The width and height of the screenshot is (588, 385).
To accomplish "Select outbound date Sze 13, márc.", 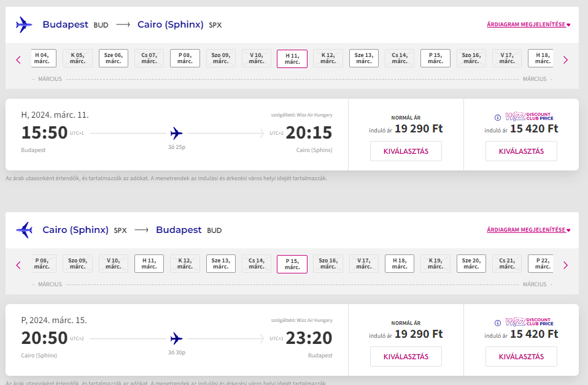I will pos(364,58).
